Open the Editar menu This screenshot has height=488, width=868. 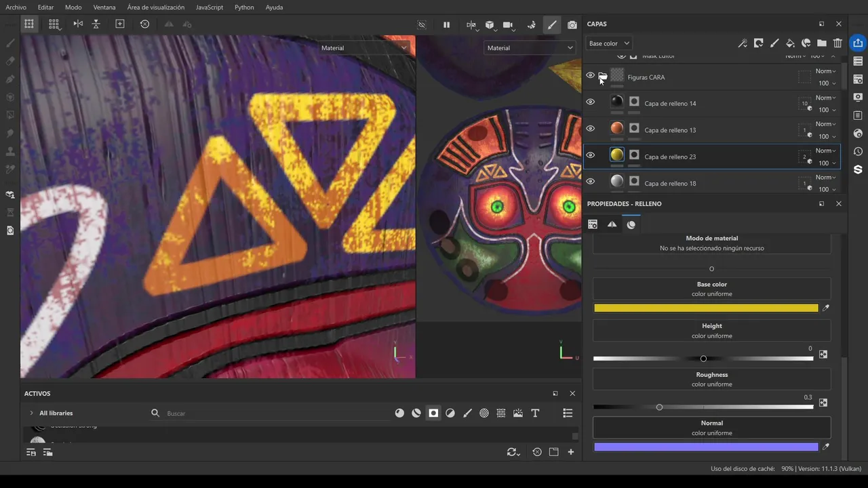click(45, 7)
